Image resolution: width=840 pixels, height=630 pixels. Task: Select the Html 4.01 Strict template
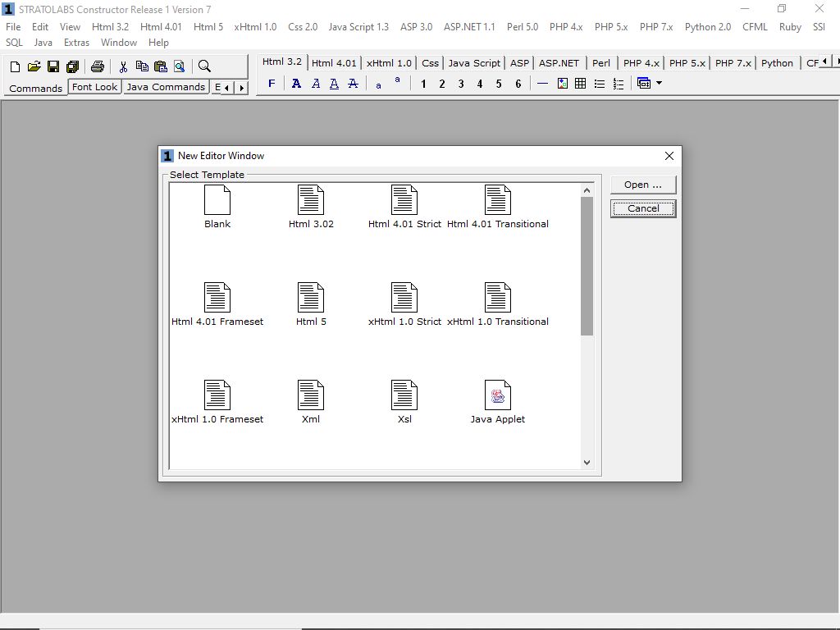(x=404, y=207)
